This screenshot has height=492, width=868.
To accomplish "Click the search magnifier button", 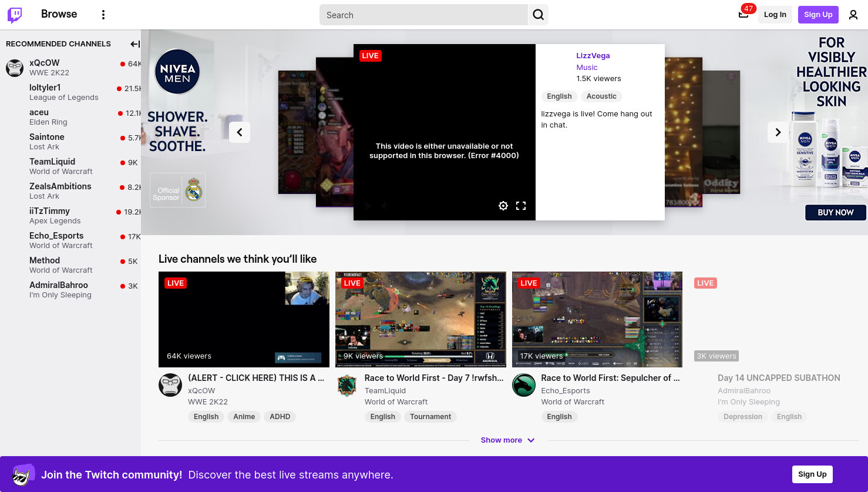I will [x=539, y=15].
